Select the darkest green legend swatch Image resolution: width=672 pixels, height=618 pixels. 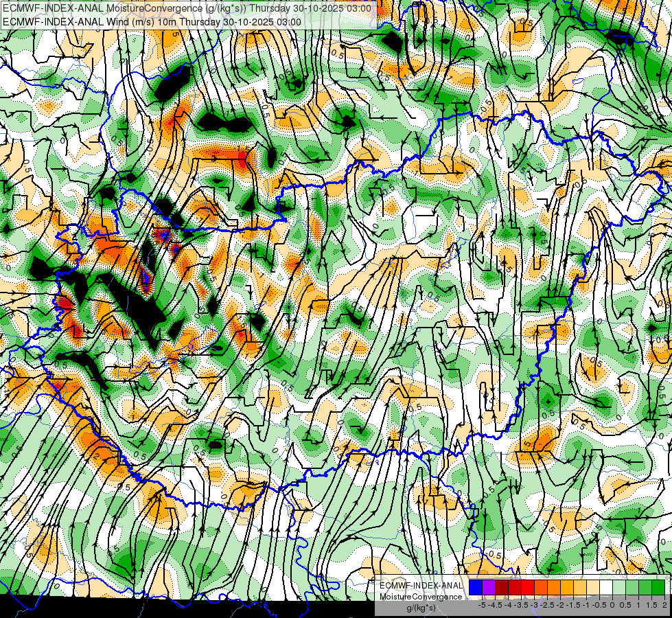click(658, 587)
